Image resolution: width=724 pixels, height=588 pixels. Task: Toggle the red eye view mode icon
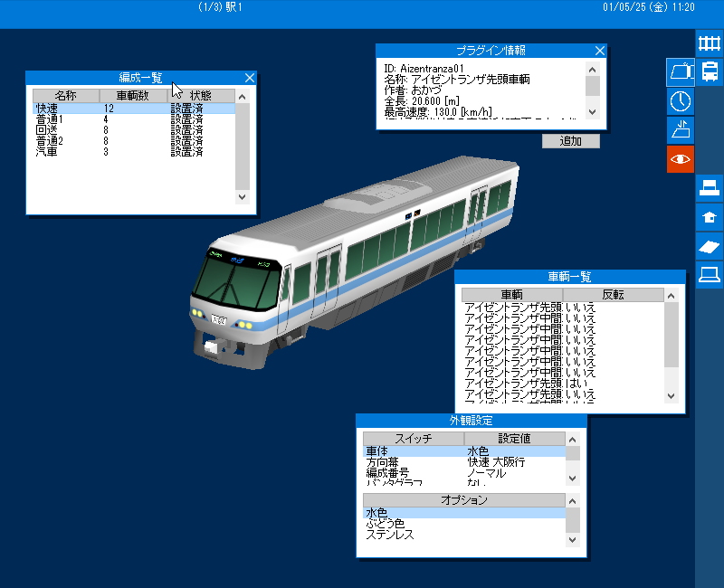coord(680,159)
